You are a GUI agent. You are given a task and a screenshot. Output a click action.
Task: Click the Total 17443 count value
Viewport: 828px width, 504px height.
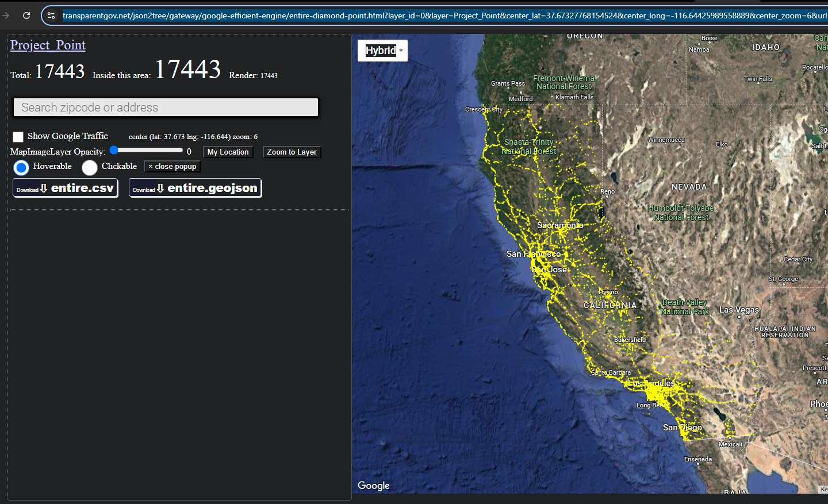59,71
